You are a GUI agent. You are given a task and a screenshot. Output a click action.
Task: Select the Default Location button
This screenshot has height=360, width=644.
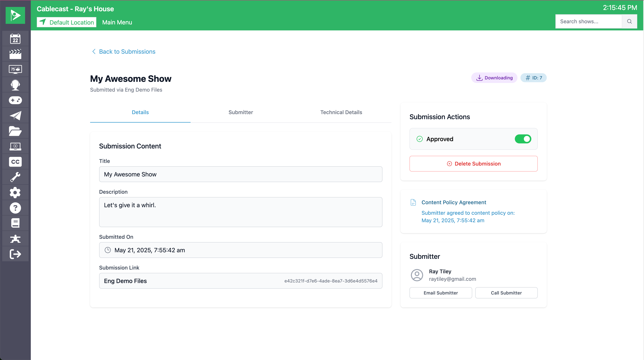pos(66,22)
